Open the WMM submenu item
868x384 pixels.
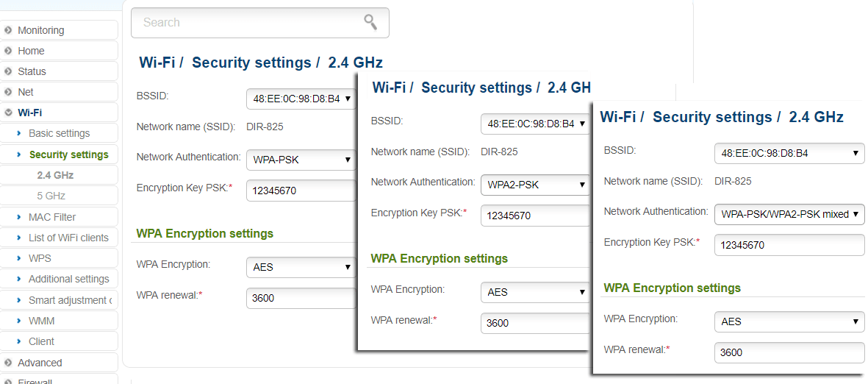[x=41, y=321]
